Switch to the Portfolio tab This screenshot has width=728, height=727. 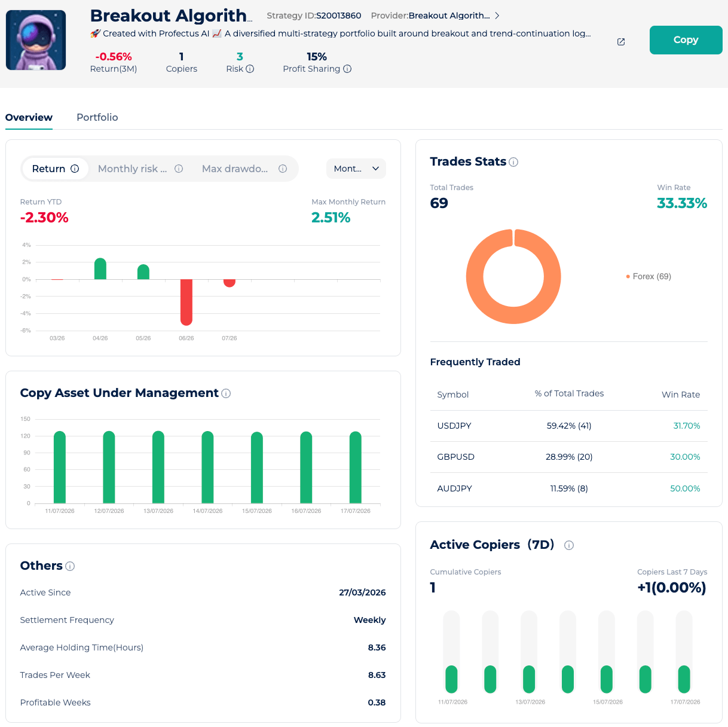[97, 117]
